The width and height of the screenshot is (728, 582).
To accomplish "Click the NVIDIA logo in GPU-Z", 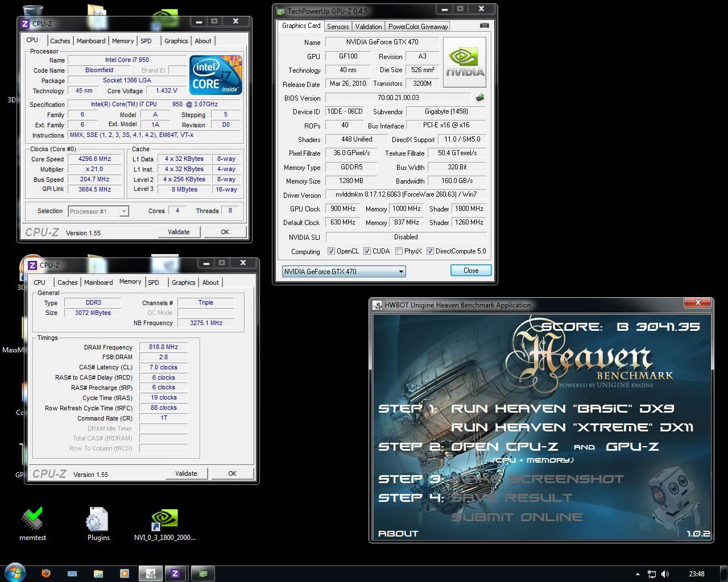I will click(x=465, y=62).
